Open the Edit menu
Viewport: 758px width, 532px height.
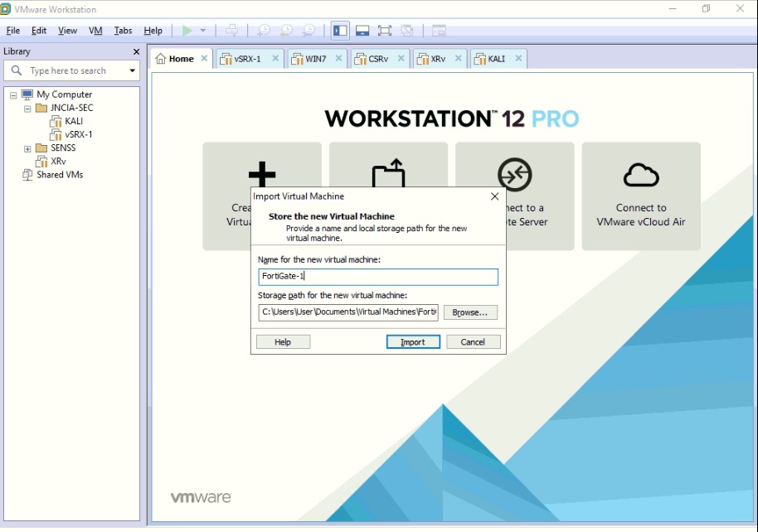39,31
